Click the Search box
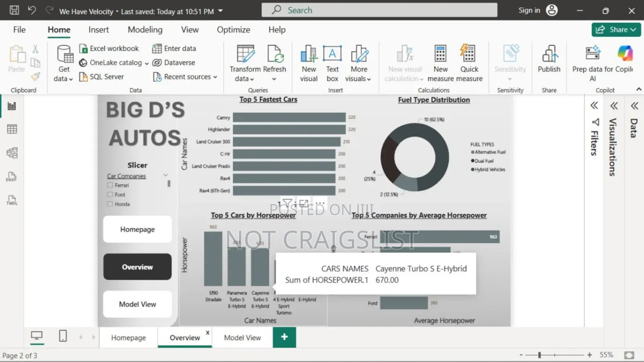This screenshot has height=362, width=644. click(x=379, y=10)
